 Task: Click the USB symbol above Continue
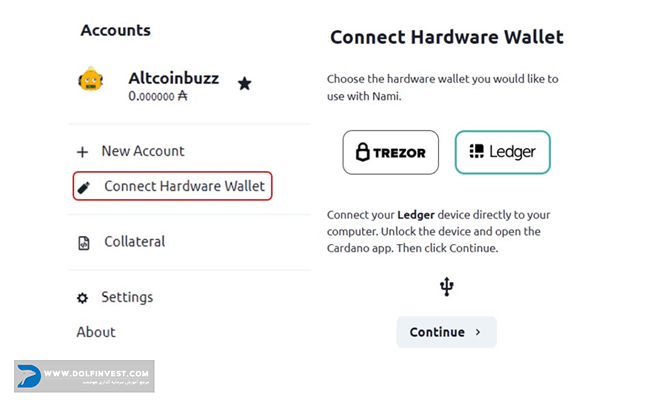(447, 288)
